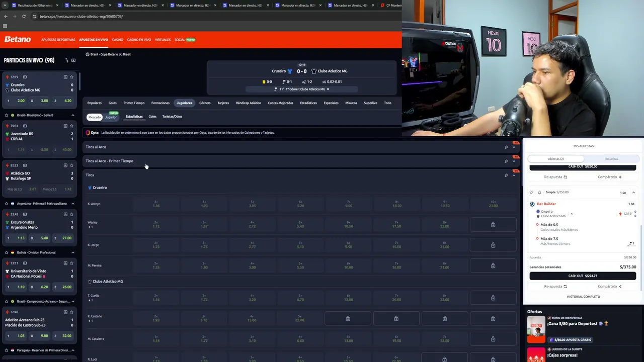644x362 pixels.
Task: Select K. Arroyo 3+ shots odds 1.36
Action: pos(156,204)
